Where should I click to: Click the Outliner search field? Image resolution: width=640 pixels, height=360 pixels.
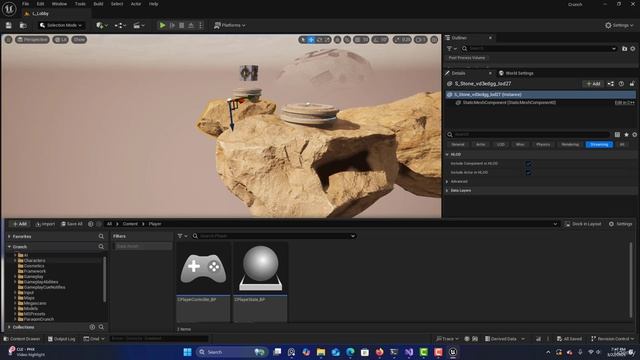pos(539,49)
